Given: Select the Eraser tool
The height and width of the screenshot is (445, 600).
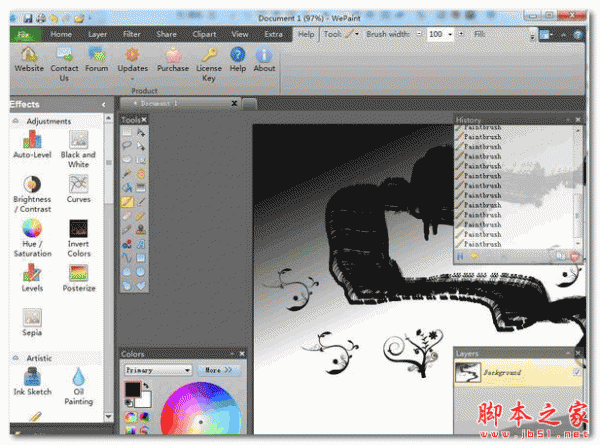Looking at the screenshot, I should click(x=127, y=216).
